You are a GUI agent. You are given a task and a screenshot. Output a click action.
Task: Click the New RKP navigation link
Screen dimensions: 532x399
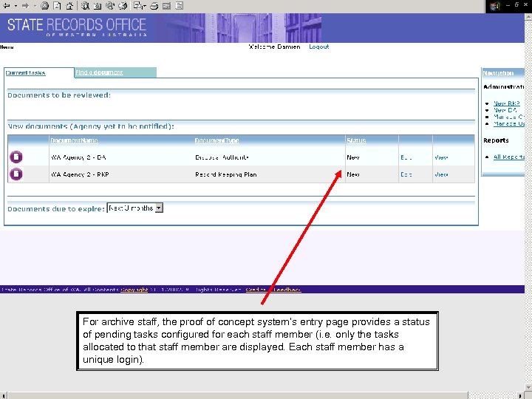point(507,103)
